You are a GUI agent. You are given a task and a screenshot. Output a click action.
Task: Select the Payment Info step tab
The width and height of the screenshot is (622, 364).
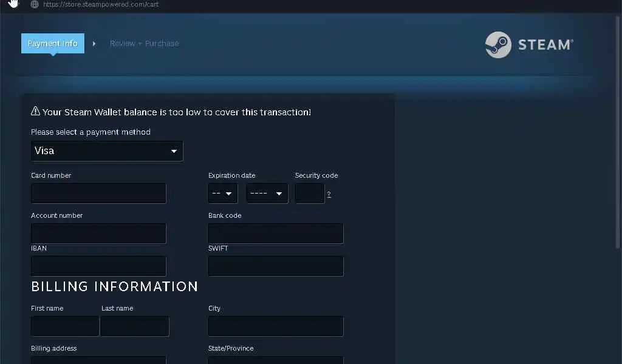53,43
